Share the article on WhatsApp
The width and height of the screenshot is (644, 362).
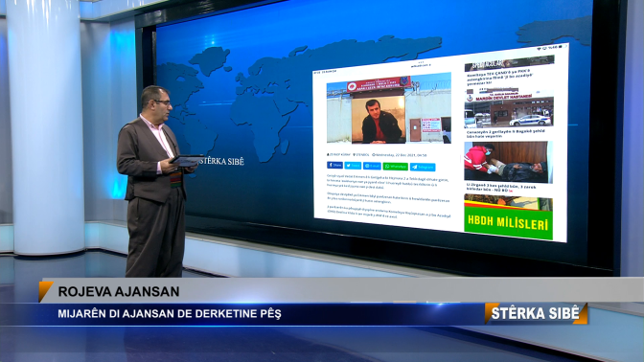click(395, 167)
